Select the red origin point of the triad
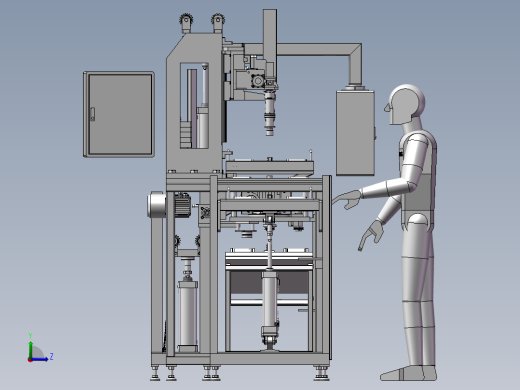This screenshot has width=520, height=390. [x=30, y=360]
